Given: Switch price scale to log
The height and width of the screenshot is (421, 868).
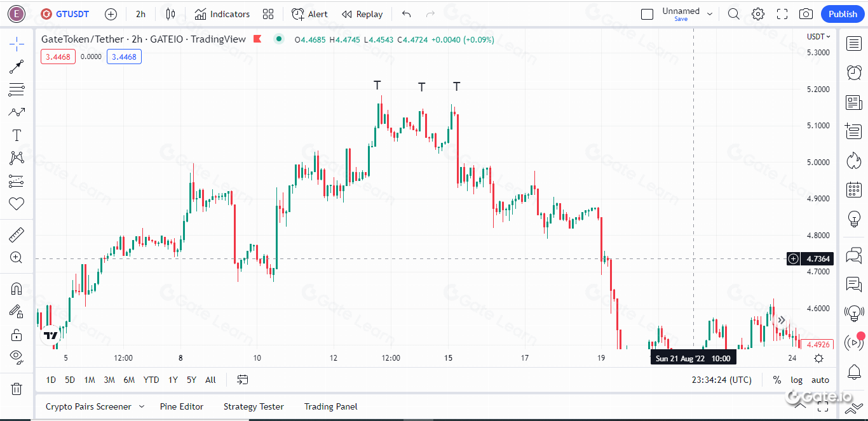Looking at the screenshot, I should click(796, 380).
